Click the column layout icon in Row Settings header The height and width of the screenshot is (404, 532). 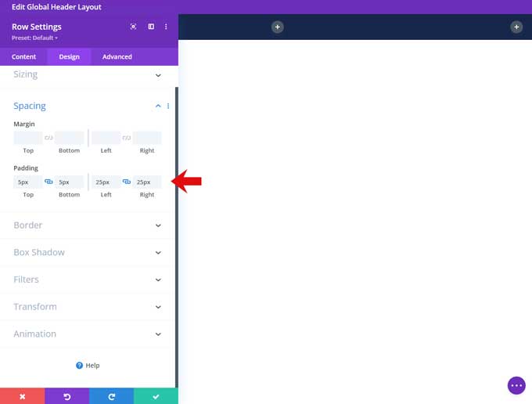(x=151, y=27)
